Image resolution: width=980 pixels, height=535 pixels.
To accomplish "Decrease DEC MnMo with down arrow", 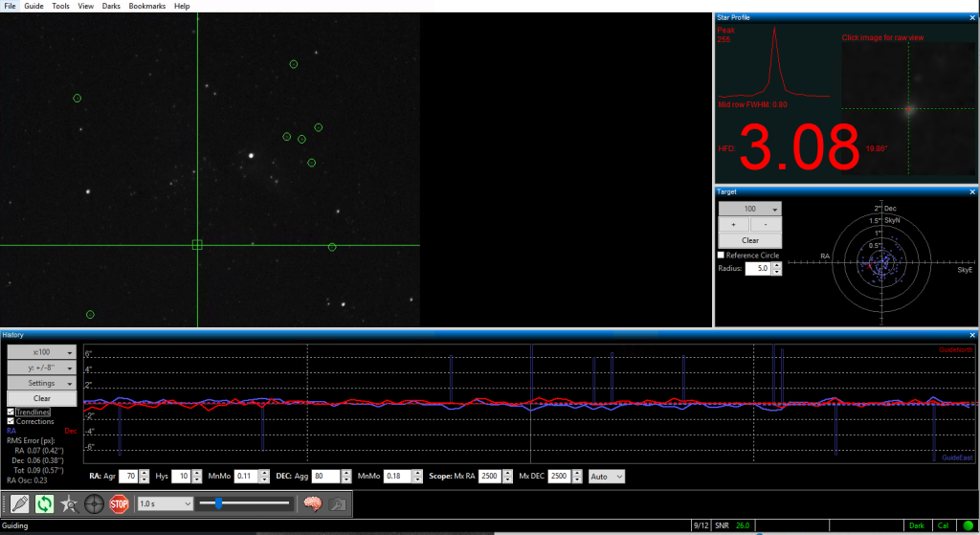I will tap(417, 479).
